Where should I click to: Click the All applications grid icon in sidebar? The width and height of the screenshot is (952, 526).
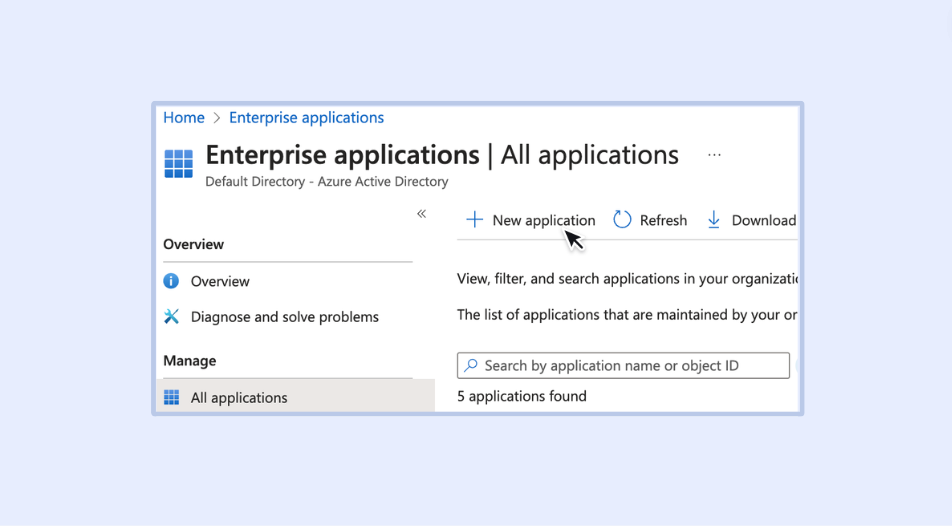point(171,398)
